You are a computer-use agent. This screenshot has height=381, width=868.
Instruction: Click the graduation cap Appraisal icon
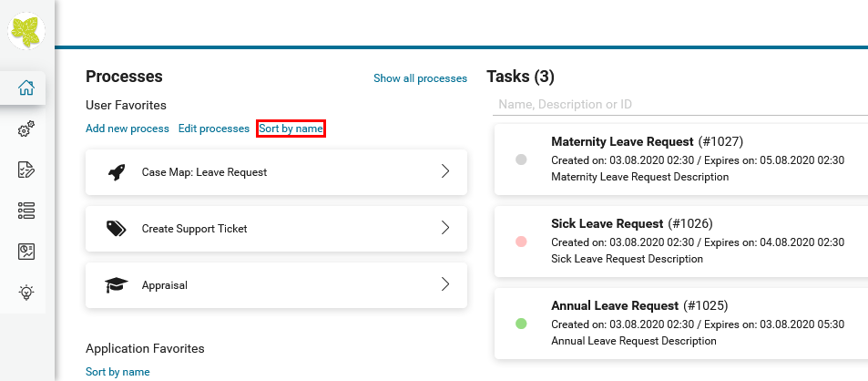point(116,285)
